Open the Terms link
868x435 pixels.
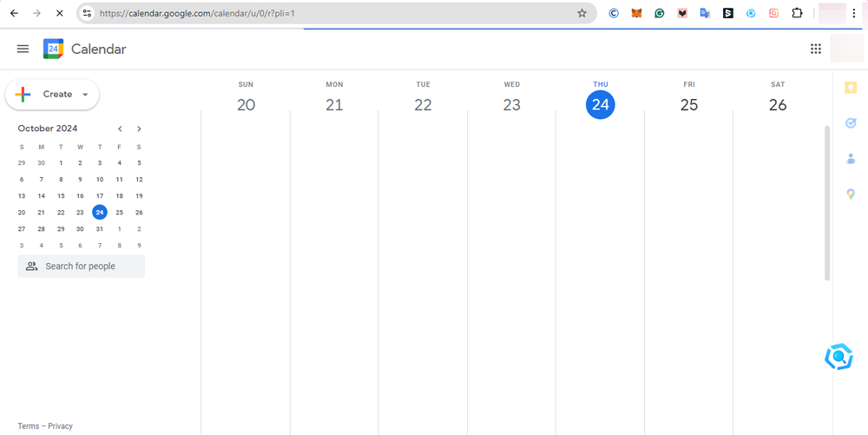(x=29, y=426)
